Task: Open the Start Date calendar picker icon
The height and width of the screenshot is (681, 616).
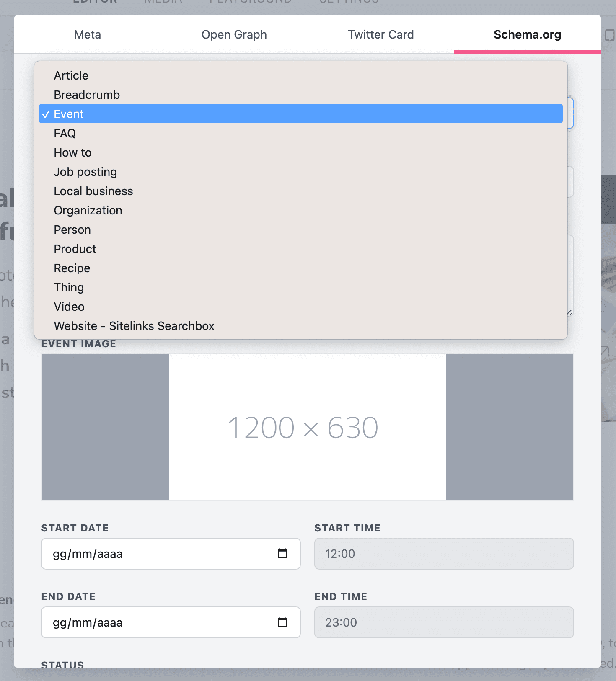Action: (282, 553)
